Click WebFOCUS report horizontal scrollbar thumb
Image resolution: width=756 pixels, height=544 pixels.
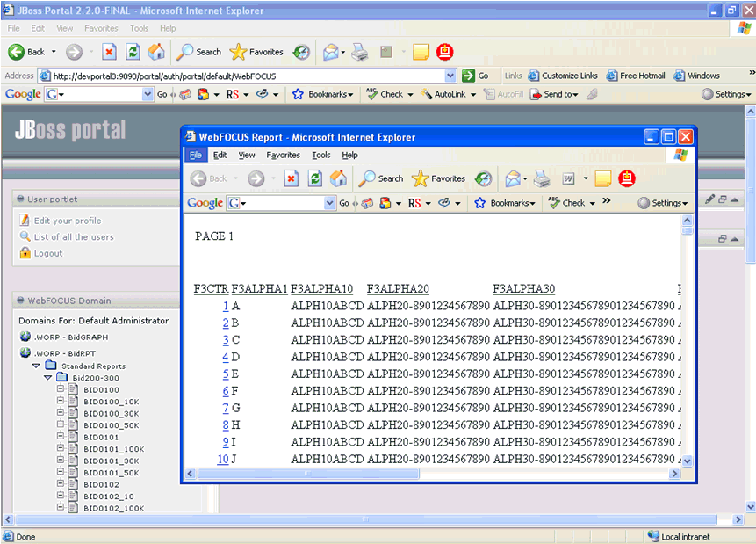click(308, 474)
